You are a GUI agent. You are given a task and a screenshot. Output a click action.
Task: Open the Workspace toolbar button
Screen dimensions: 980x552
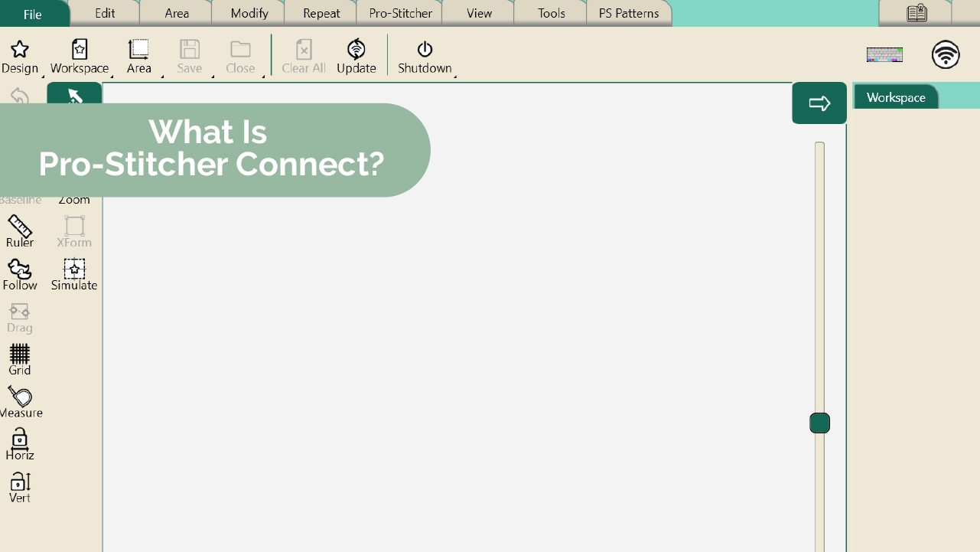(80, 51)
